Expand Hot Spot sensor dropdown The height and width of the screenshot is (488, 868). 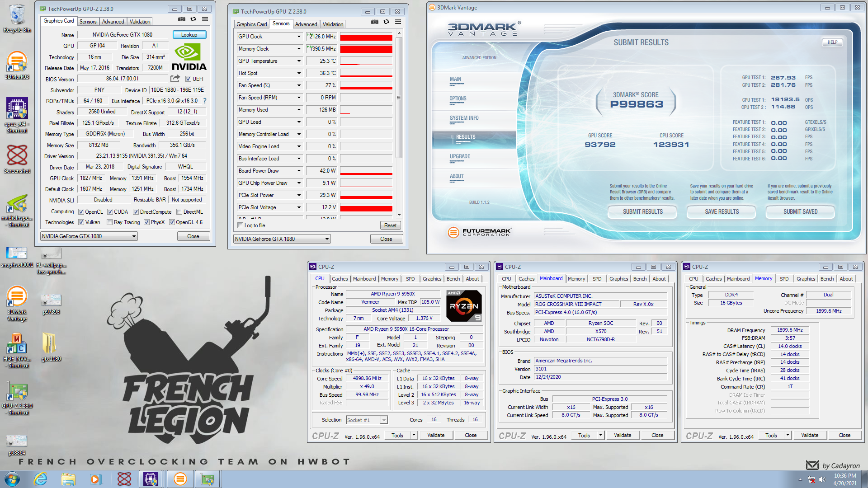tap(299, 73)
